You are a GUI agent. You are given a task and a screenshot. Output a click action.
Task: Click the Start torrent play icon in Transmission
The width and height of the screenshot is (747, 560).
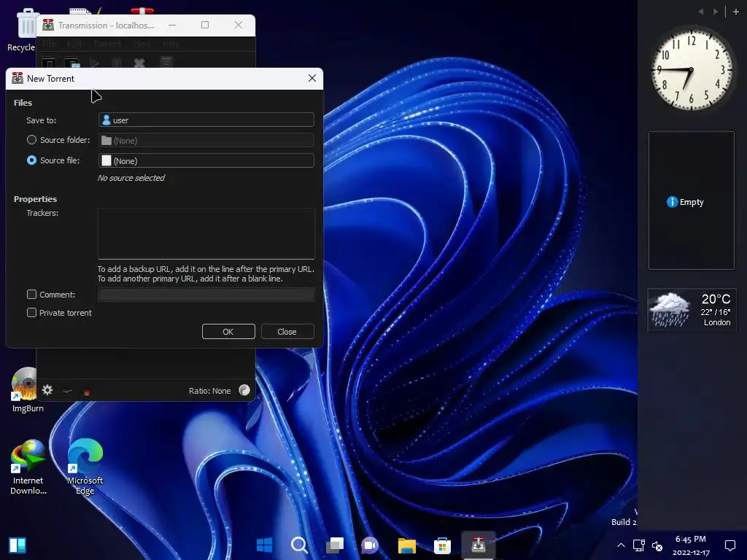[x=94, y=63]
